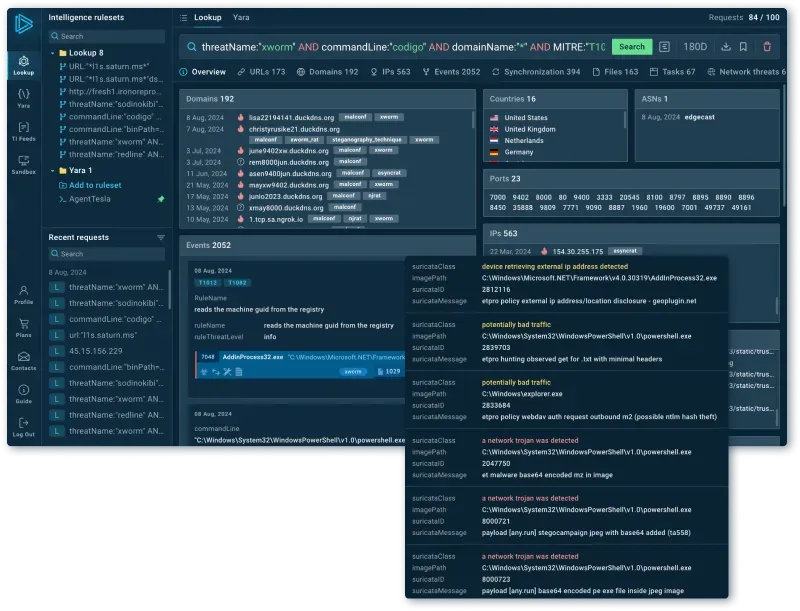Delete the query with trash icon

pos(767,46)
